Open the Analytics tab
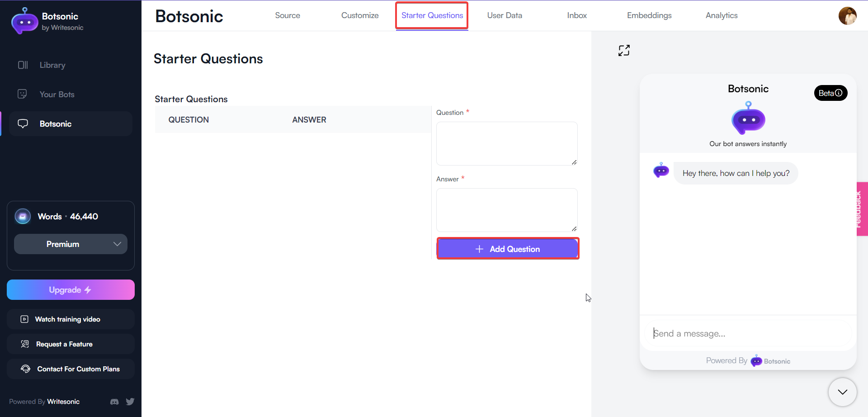868x417 pixels. point(721,15)
